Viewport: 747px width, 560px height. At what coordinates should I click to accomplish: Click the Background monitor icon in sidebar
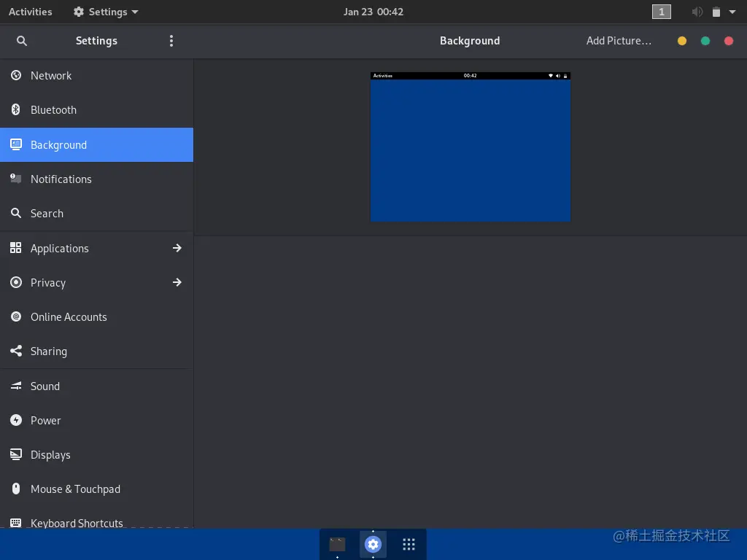pos(16,144)
